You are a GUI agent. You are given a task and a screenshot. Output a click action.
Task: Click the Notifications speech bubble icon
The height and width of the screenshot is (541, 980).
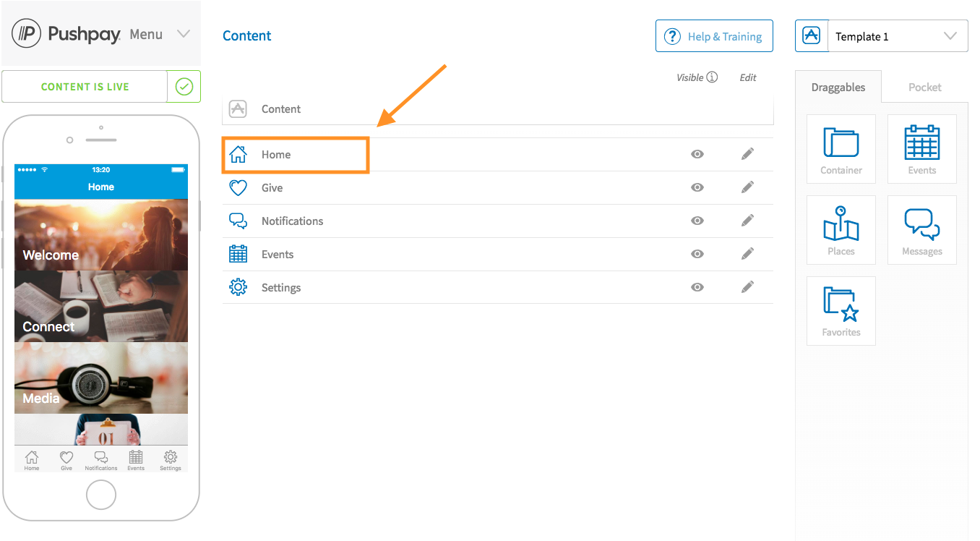pyautogui.click(x=238, y=221)
